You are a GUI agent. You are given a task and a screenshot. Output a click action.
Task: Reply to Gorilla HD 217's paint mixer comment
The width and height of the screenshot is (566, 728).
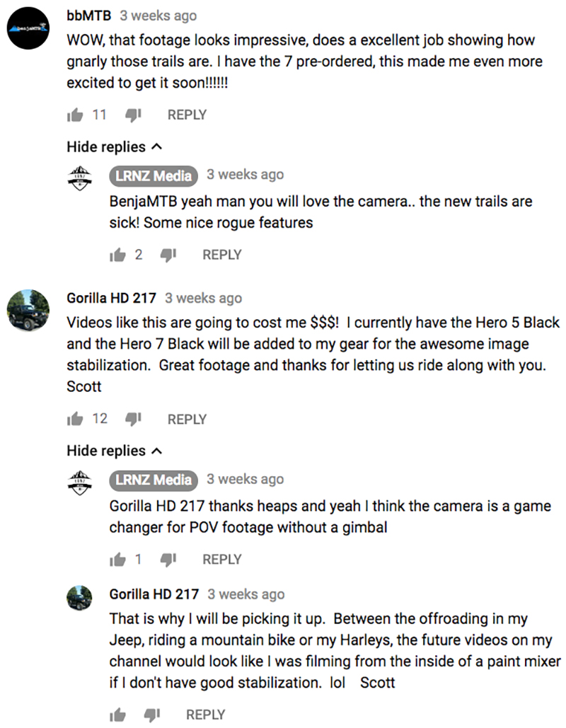[205, 715]
